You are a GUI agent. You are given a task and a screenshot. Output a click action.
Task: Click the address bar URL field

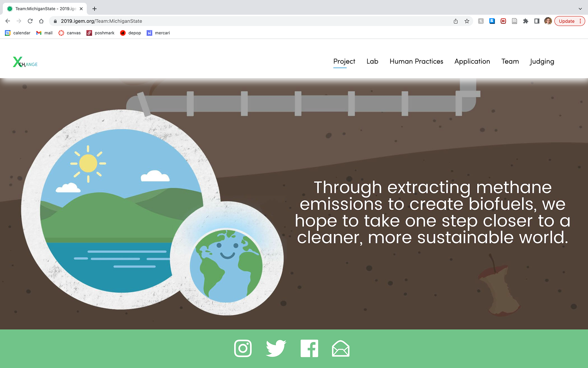coord(245,21)
